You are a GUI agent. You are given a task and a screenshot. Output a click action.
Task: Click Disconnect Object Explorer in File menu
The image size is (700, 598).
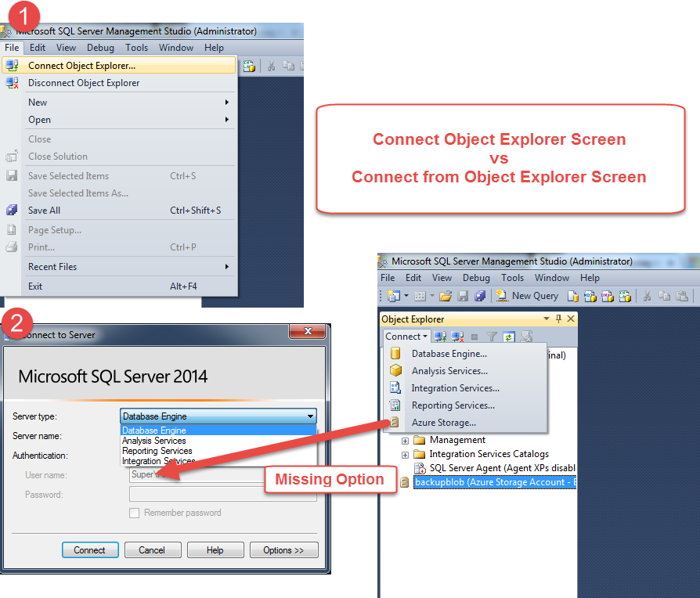click(119, 83)
